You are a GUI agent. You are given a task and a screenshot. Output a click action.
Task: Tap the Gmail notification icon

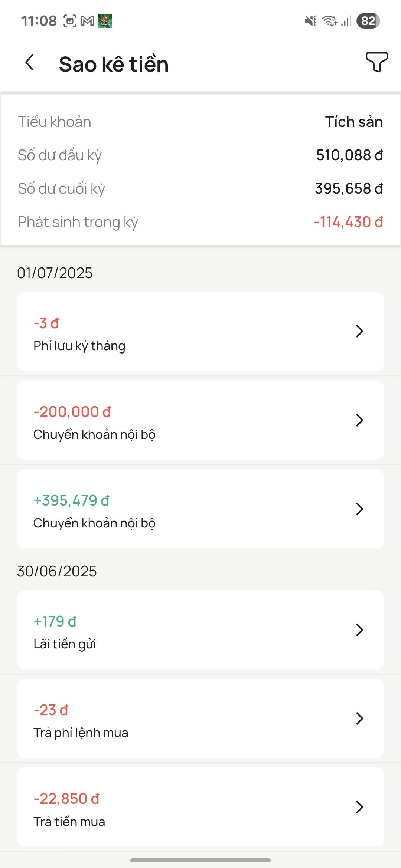(87, 21)
